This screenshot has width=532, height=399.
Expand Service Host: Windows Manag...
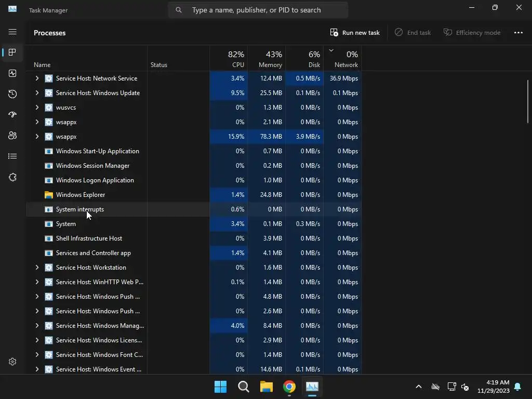[37, 326]
